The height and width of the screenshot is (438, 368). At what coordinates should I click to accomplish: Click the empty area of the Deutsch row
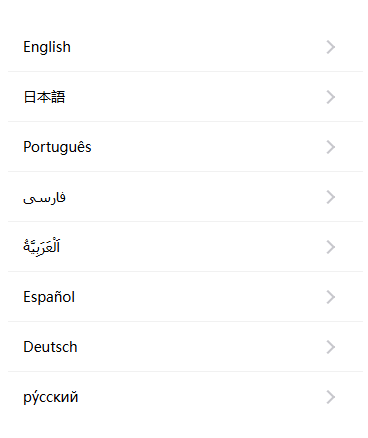coord(200,347)
